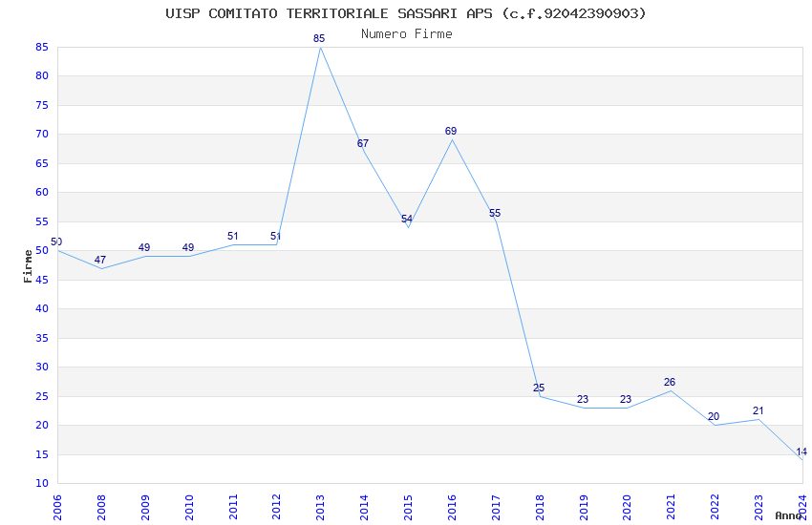The image size is (812, 525).
Task: Select the data label 26 for 2021
Action: (670, 382)
